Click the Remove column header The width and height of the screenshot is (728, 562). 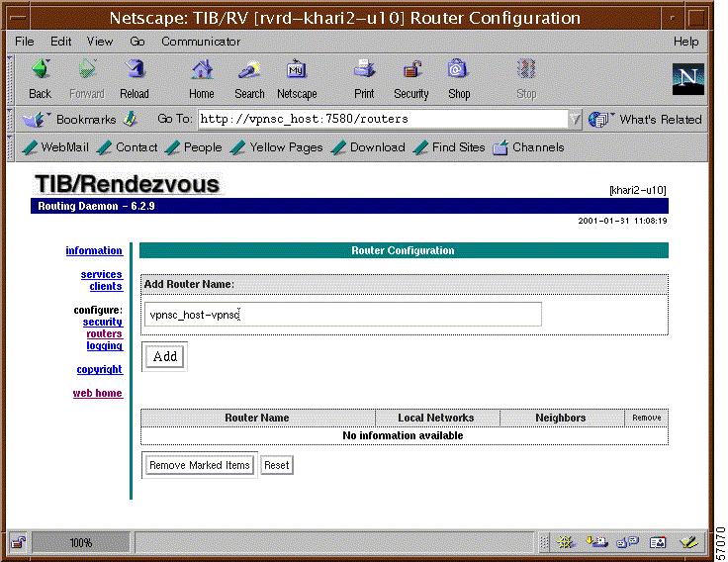(x=647, y=418)
